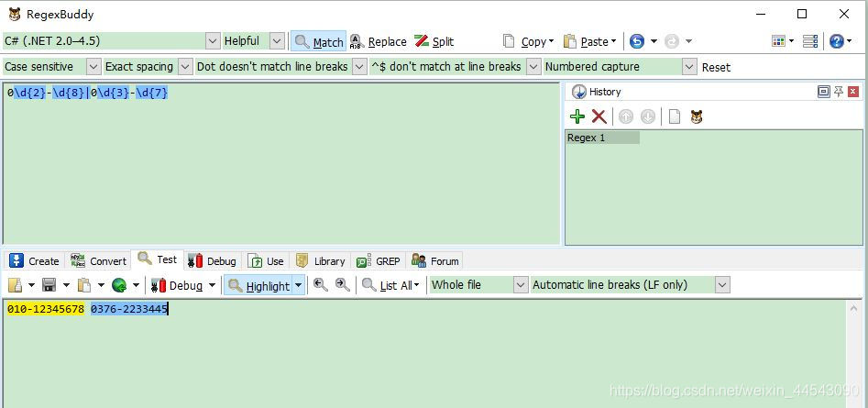
Task: Toggle the Highlight matches button
Action: coord(259,286)
